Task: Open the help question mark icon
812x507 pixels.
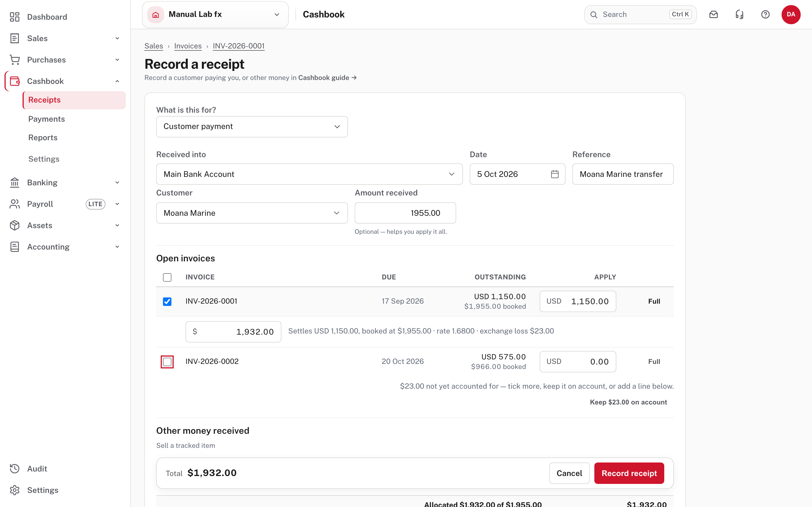Action: (765, 14)
